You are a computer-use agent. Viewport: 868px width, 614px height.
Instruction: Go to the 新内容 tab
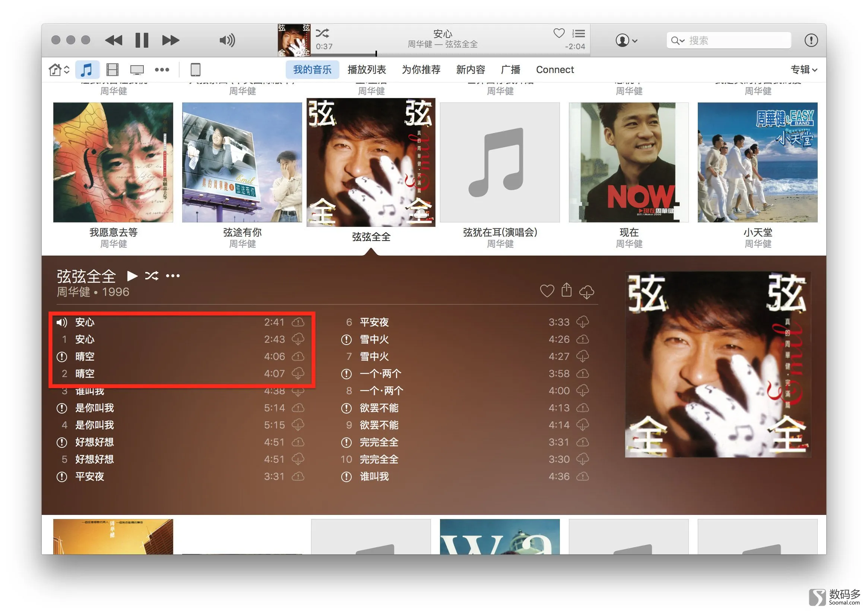point(470,70)
